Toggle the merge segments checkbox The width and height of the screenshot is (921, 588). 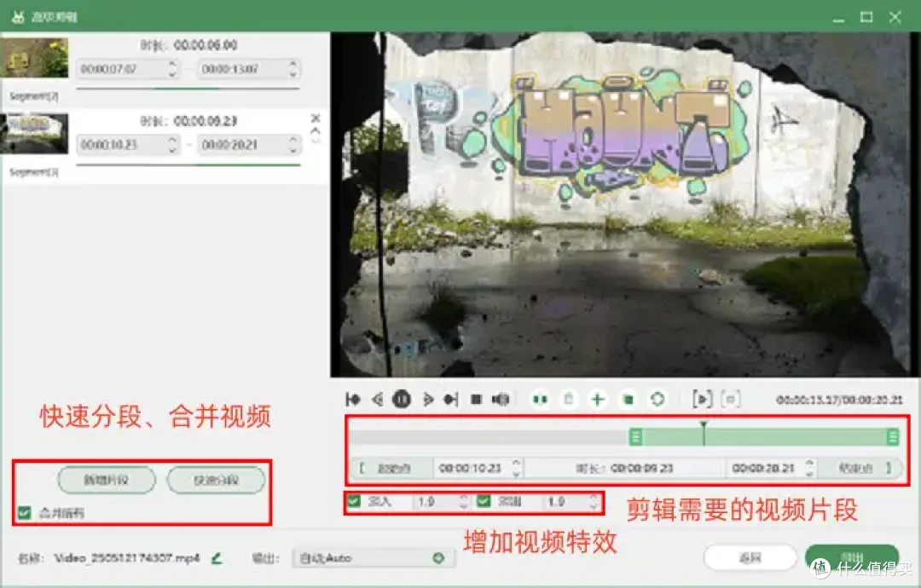[24, 513]
